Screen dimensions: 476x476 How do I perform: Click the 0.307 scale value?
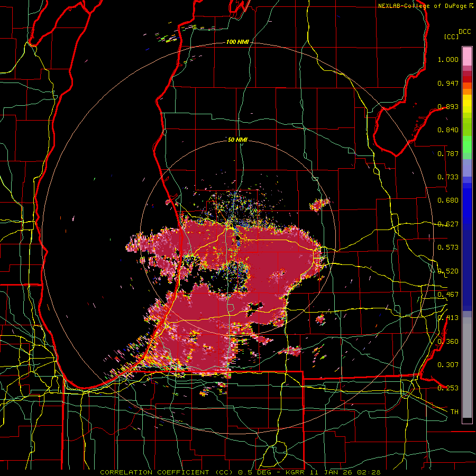click(x=448, y=364)
